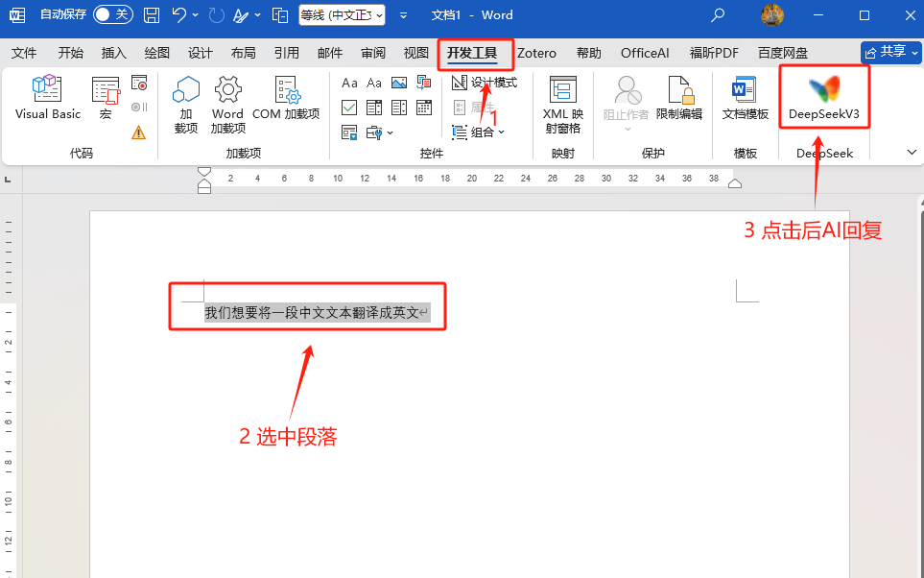This screenshot has width=924, height=578.
Task: Open macro security warning settings
Action: (x=138, y=132)
